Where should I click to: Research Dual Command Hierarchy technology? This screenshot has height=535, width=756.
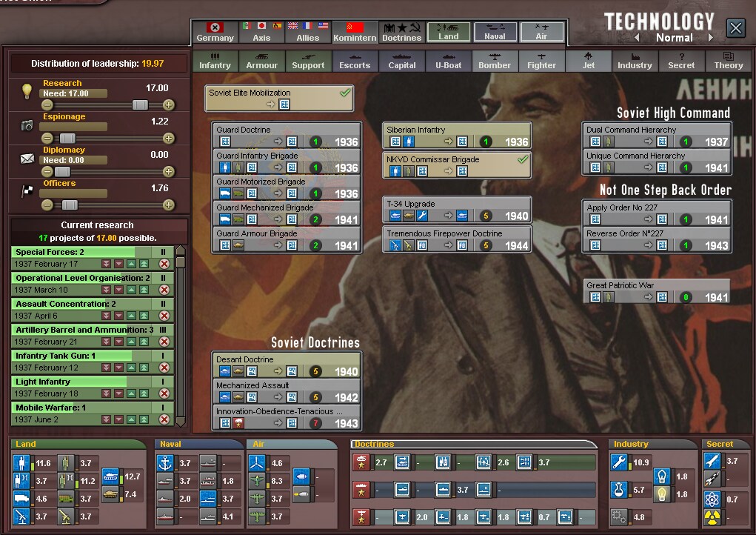(657, 136)
